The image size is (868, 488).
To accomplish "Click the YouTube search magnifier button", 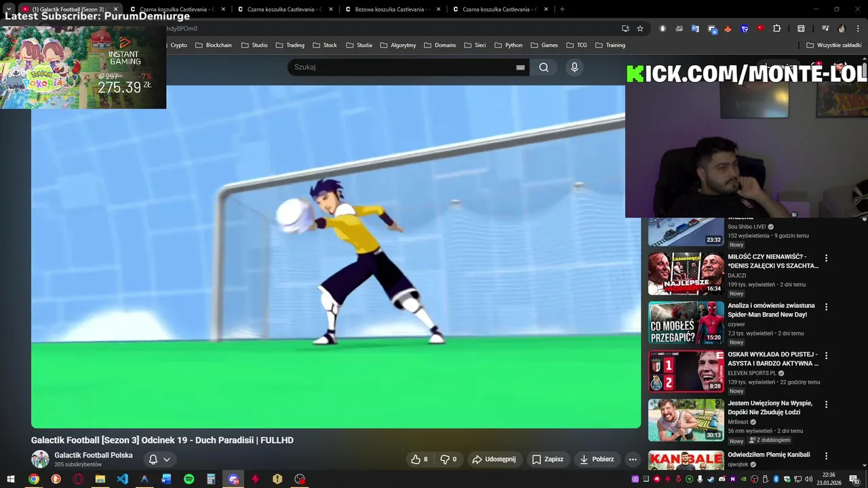I will pos(544,67).
